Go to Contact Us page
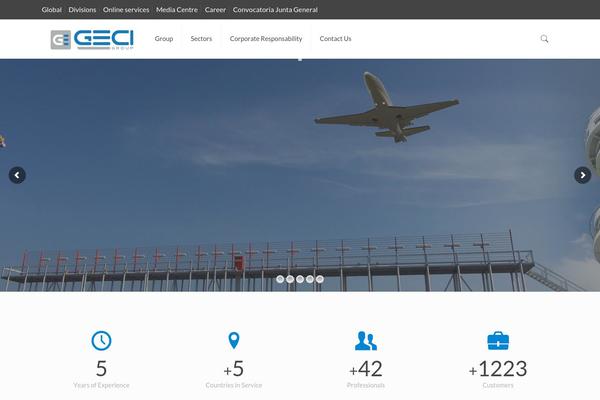Screen dimensions: 600x400 coord(335,39)
